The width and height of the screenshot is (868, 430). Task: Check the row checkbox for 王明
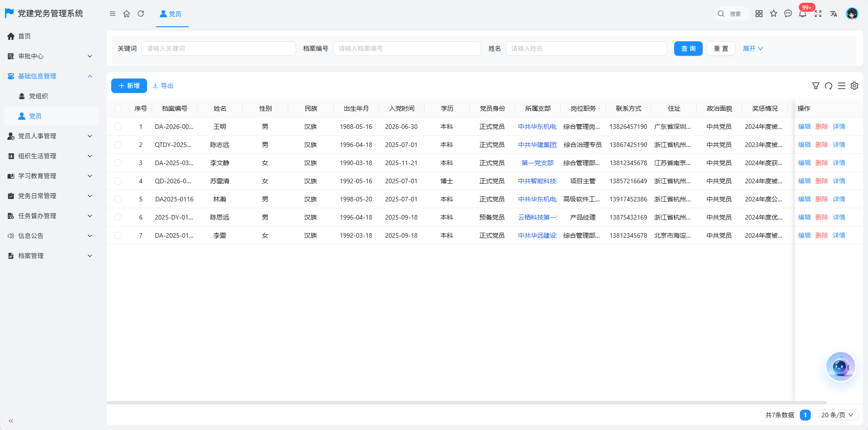click(118, 127)
